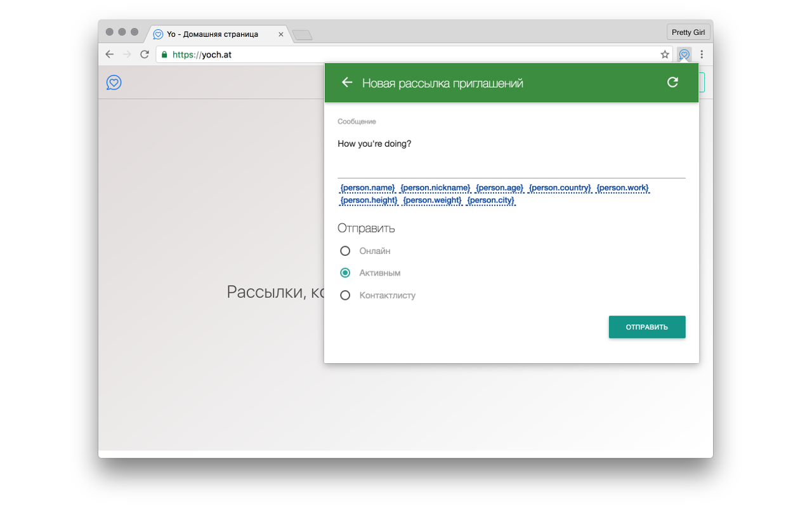Open Chrome three-dot menu

click(702, 55)
